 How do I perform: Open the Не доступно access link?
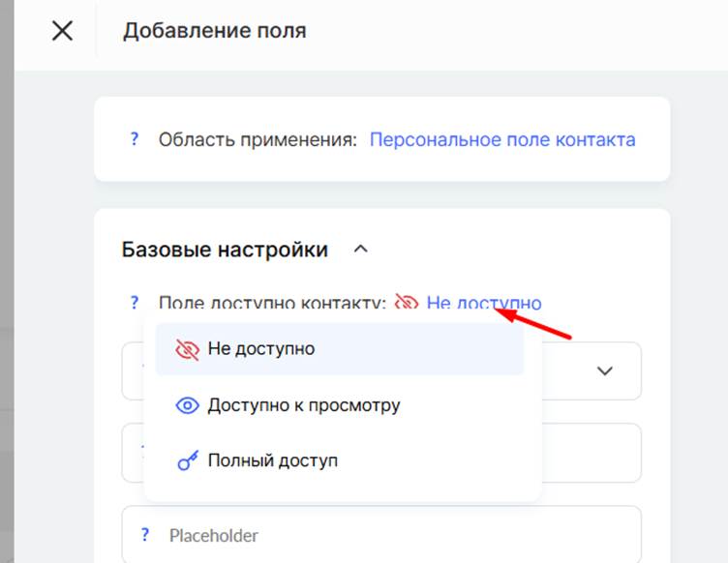tap(484, 303)
